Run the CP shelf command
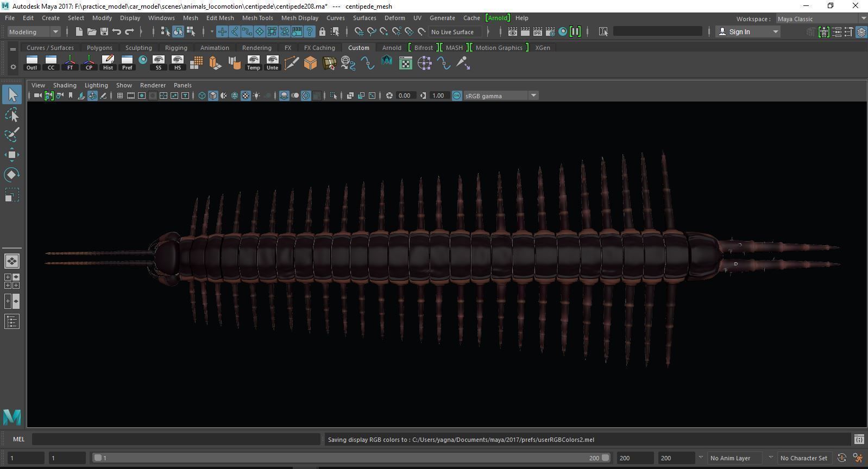This screenshot has width=868, height=469. 89,63
